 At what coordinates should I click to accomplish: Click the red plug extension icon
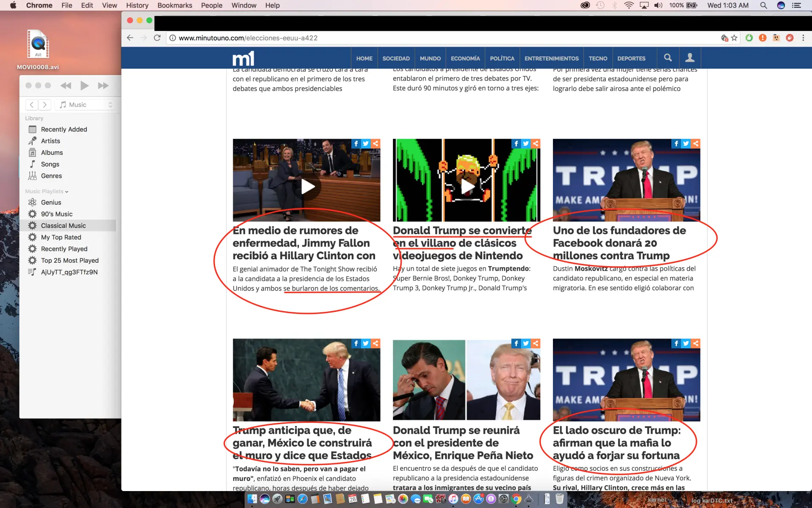pyautogui.click(x=790, y=38)
